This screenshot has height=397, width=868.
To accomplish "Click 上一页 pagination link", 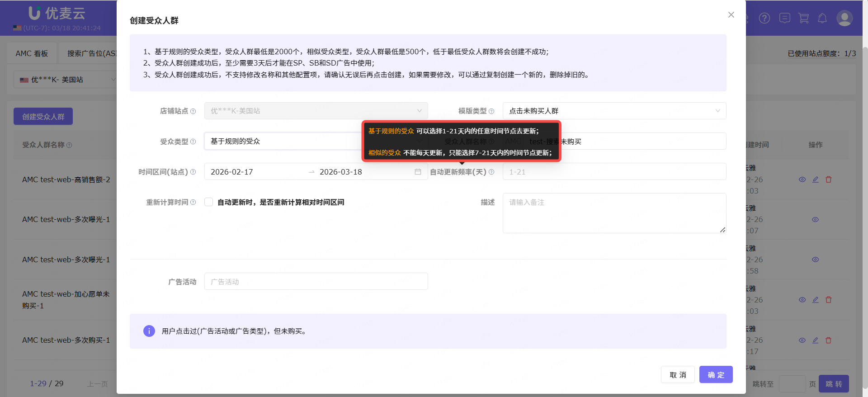I will (x=97, y=384).
